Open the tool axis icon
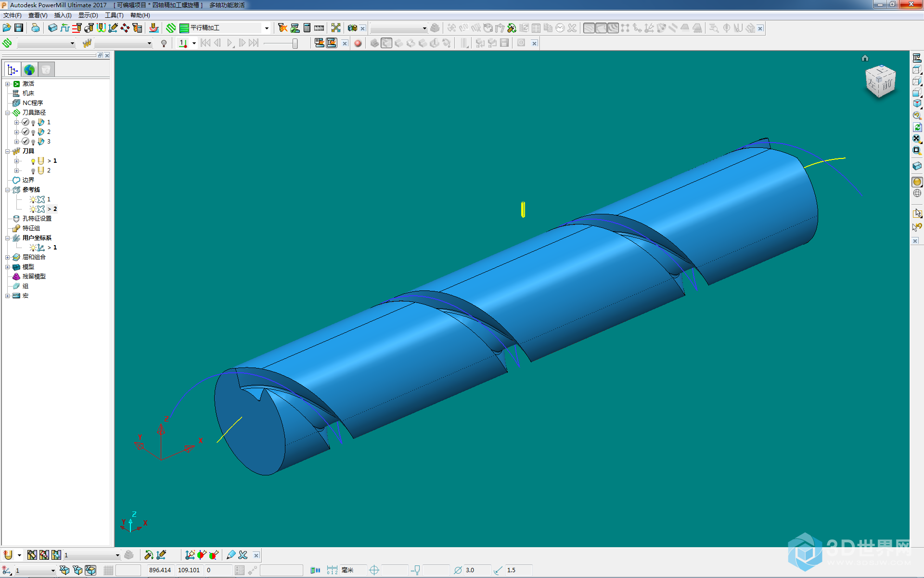This screenshot has width=924, height=578. click(x=113, y=28)
